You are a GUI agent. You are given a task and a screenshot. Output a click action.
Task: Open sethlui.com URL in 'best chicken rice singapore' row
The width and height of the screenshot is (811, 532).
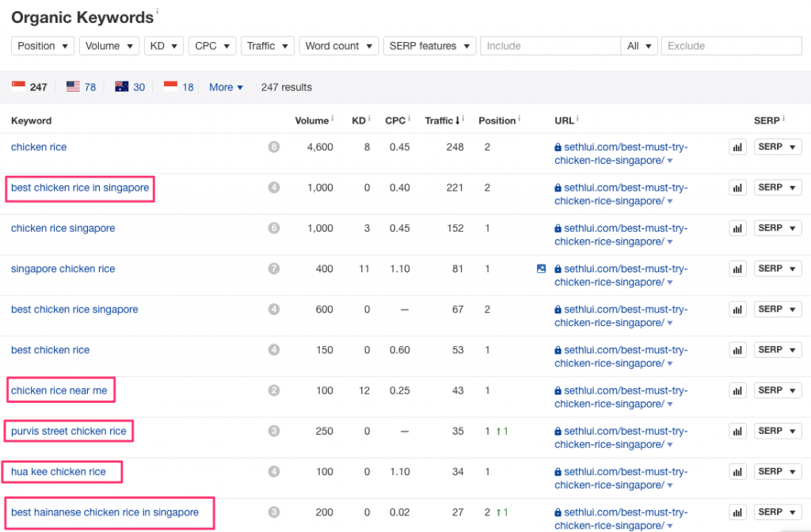621,316
